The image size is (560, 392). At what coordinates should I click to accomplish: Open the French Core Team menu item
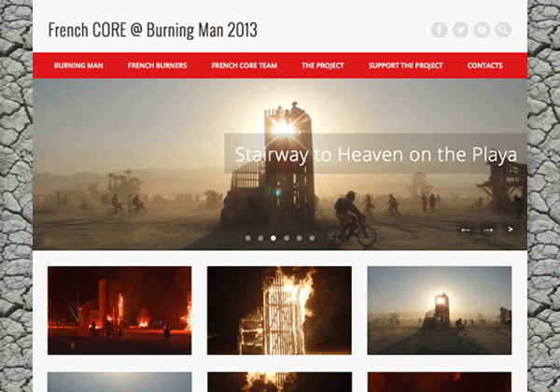coord(244,65)
